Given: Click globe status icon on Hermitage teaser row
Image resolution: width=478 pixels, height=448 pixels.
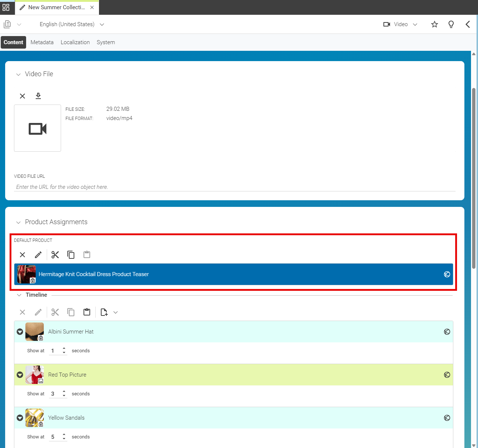Looking at the screenshot, I should coord(447,274).
